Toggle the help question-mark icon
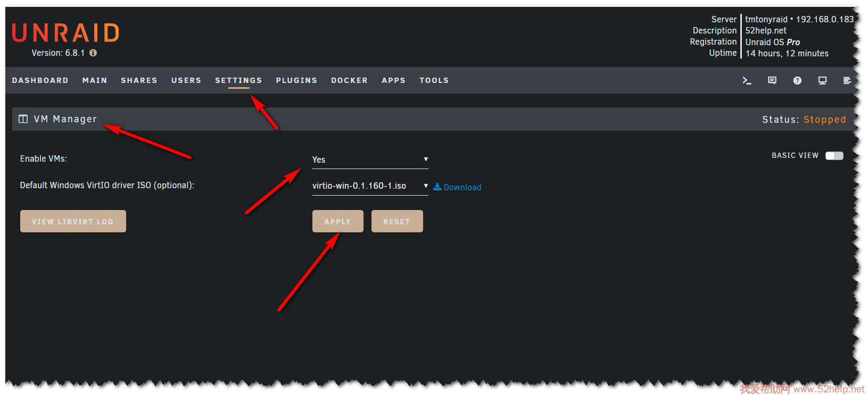The height and width of the screenshot is (395, 868). [x=797, y=81]
